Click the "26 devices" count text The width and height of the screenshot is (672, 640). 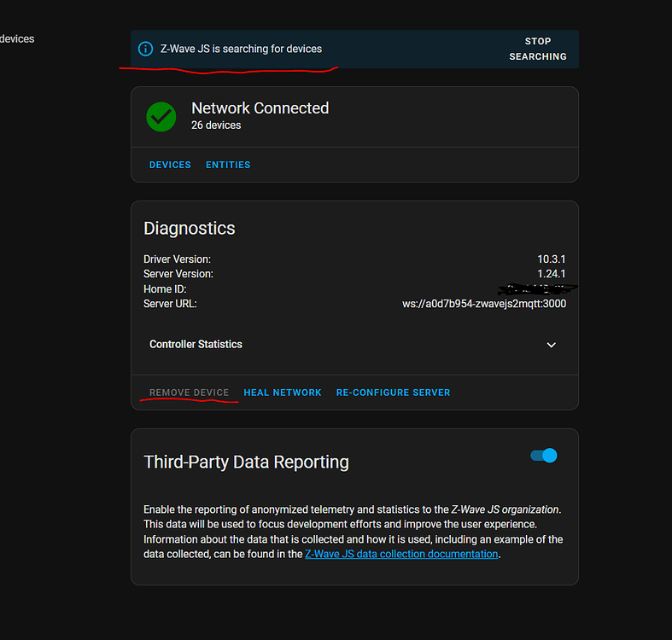pos(216,125)
